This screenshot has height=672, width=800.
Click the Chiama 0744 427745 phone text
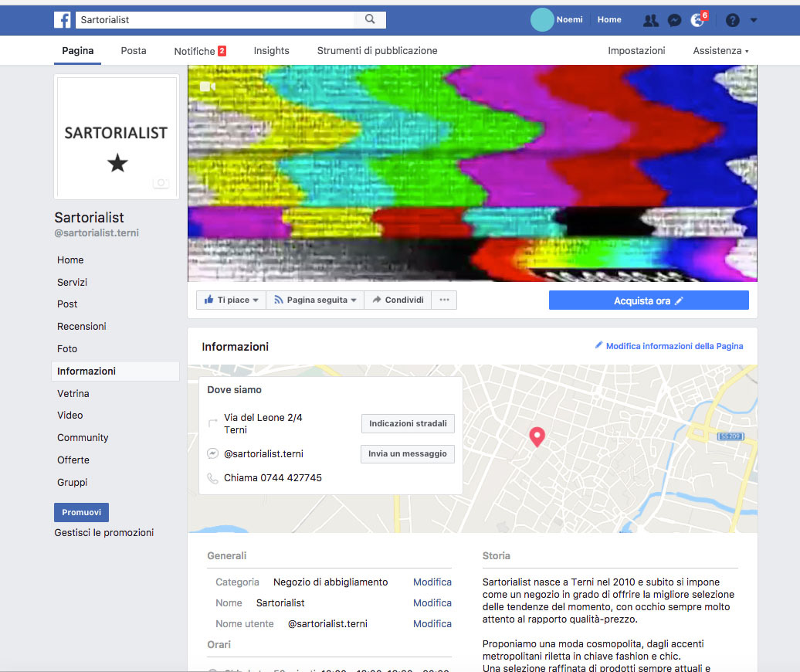[x=273, y=478]
